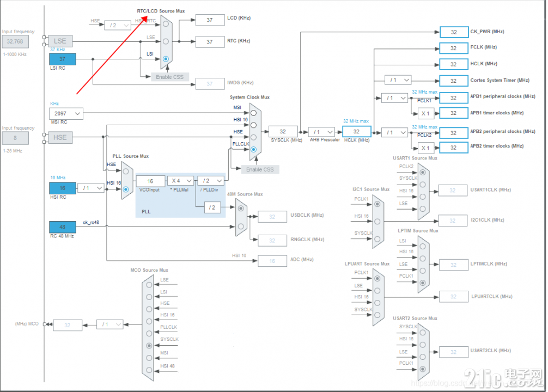Click the SYSCLK (MHz) value box
Viewport: 548px width, 392px height.
(283, 131)
